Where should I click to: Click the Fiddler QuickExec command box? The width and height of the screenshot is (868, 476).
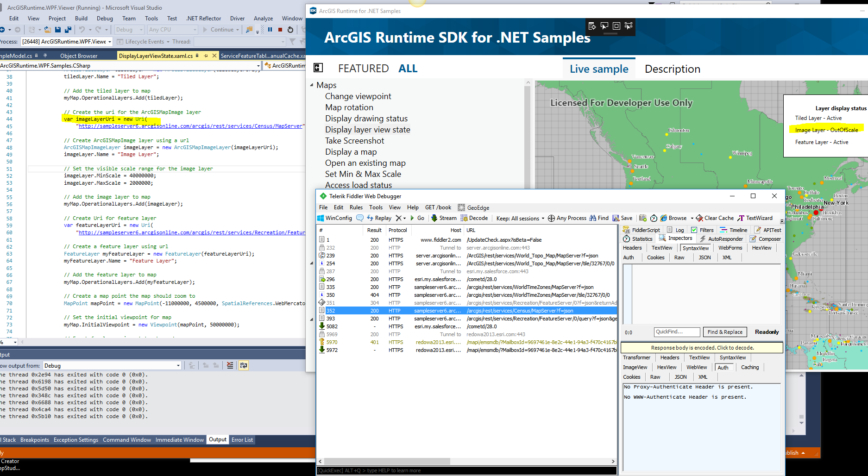[x=466, y=470]
